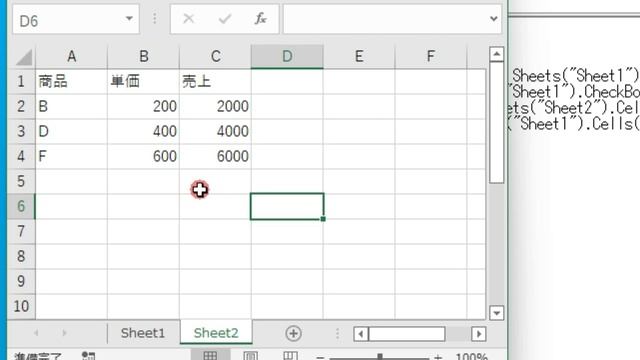The height and width of the screenshot is (360, 640).
Task: Switch to Page Layout view icon
Action: tap(250, 356)
